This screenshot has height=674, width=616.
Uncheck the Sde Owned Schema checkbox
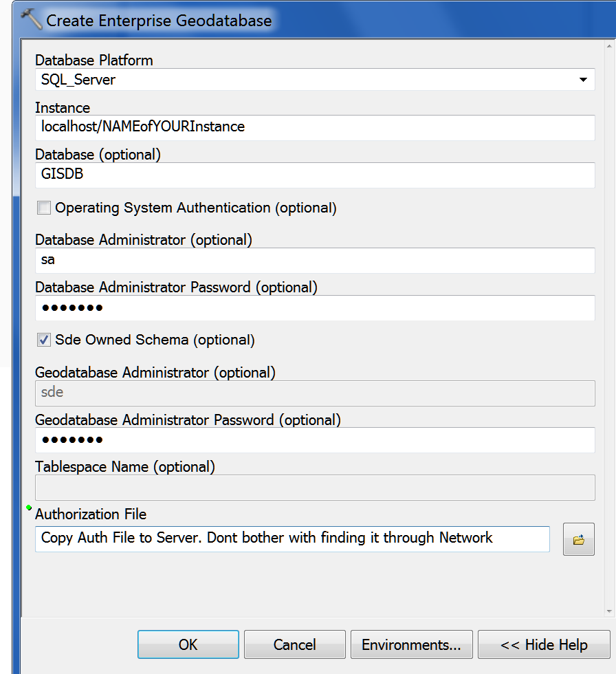click(x=44, y=340)
